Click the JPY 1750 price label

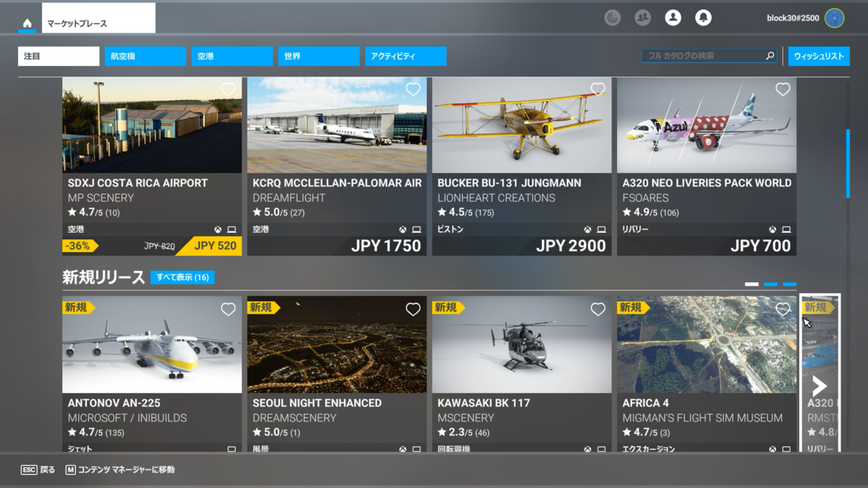386,246
